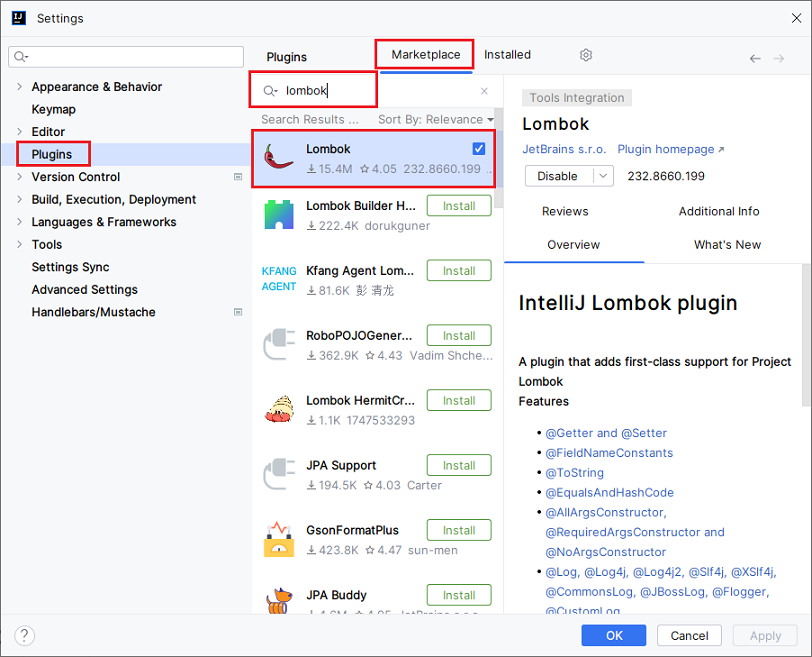Image resolution: width=812 pixels, height=657 pixels.
Task: Open the Reviews tab
Action: 565,211
